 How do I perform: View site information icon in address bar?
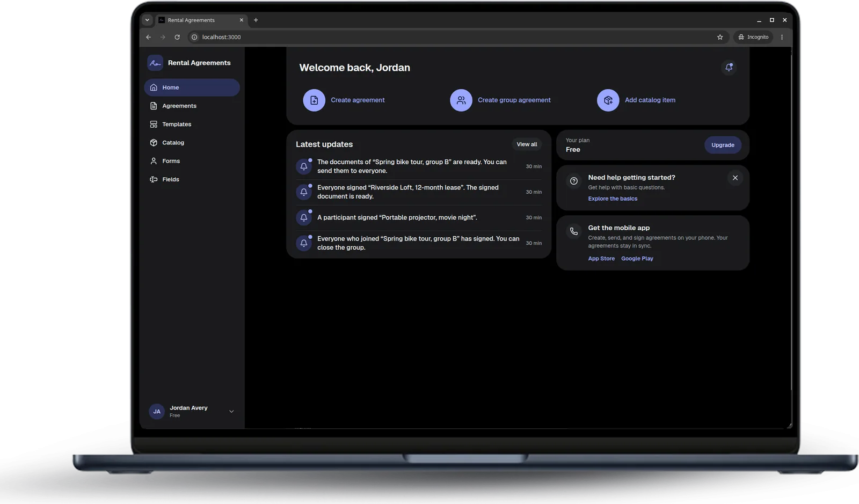click(x=194, y=37)
